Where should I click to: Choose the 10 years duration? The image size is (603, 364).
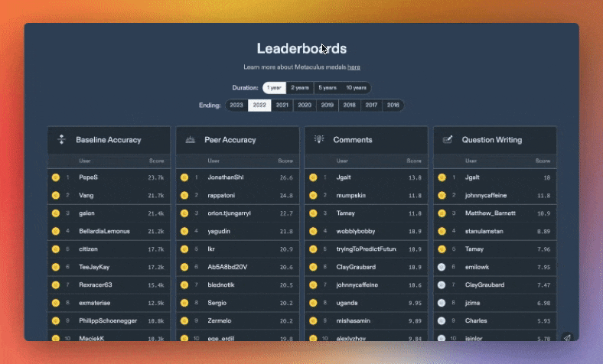tap(356, 88)
